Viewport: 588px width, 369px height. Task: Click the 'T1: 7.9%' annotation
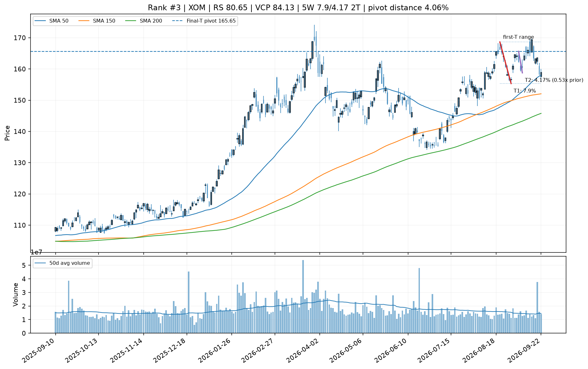(525, 91)
